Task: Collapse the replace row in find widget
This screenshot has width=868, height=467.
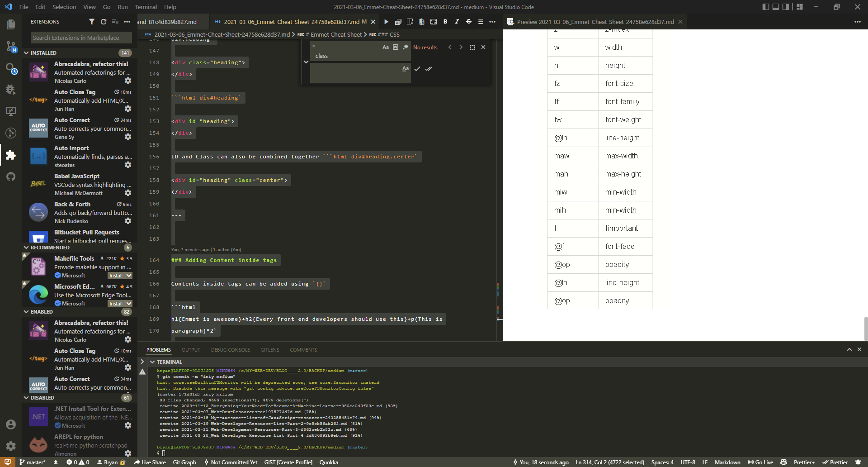Action: [x=306, y=62]
